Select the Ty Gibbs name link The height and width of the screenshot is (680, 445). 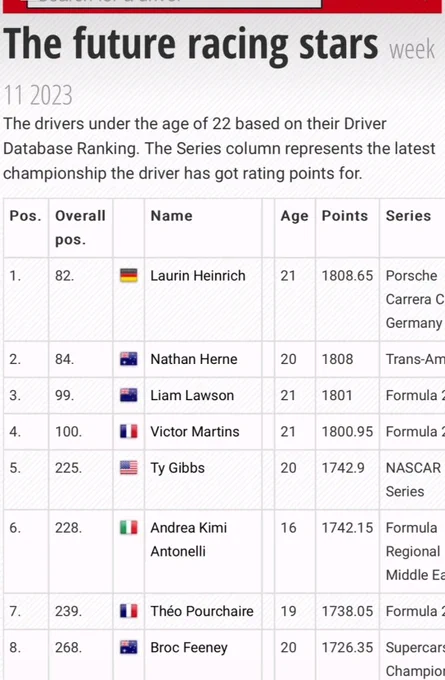point(177,468)
